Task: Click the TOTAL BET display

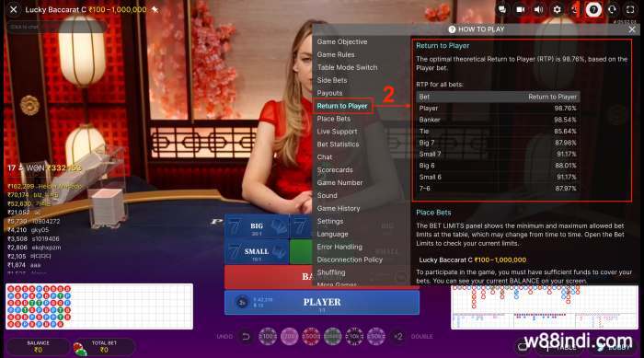Action: tap(104, 346)
